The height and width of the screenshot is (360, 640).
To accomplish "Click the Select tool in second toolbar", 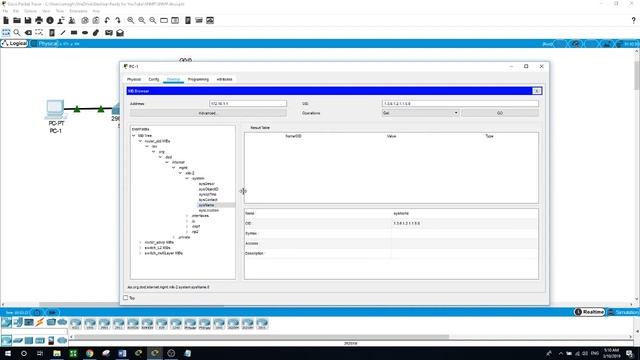I will click(6, 33).
